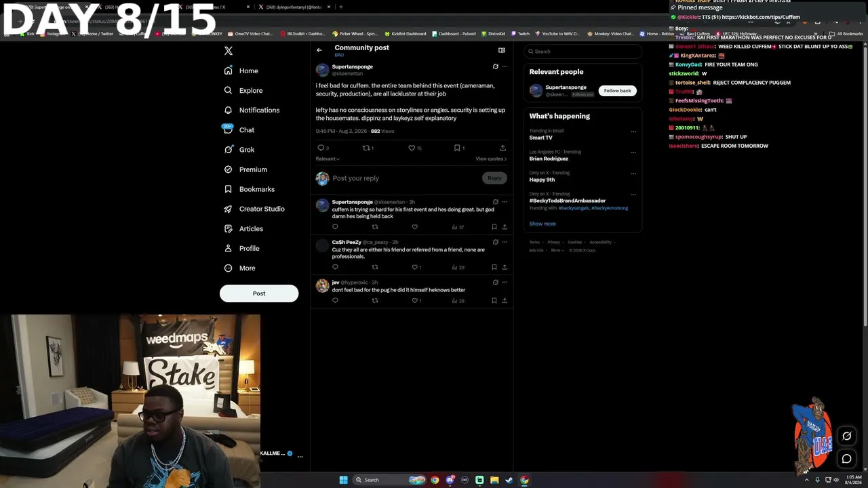The height and width of the screenshot is (488, 868).
Task: Go to Home in the sidebar
Action: (x=241, y=70)
